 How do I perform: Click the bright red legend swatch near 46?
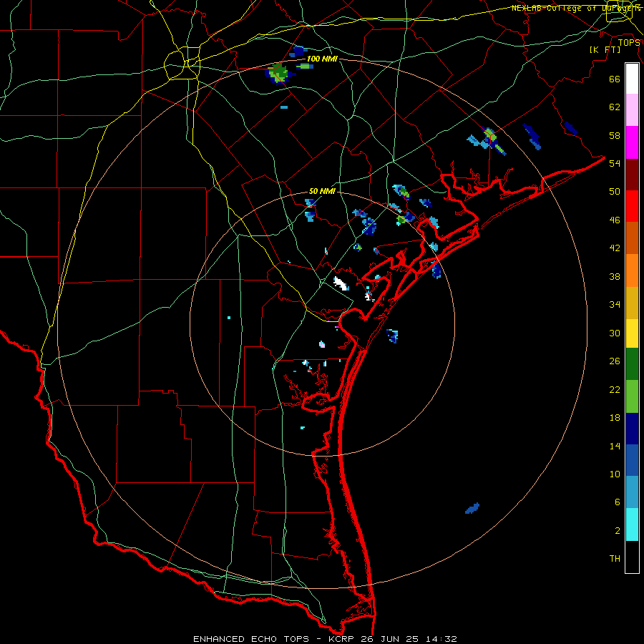click(x=632, y=206)
